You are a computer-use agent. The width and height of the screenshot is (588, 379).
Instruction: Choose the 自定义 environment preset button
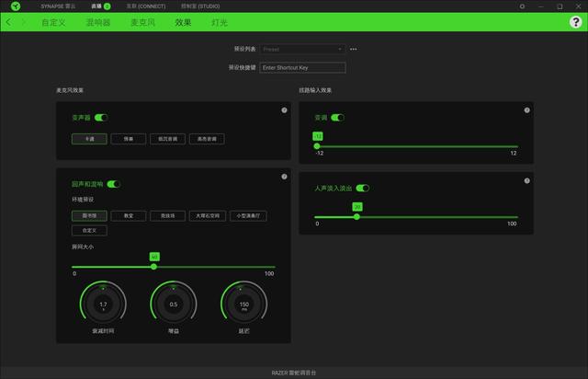click(88, 230)
